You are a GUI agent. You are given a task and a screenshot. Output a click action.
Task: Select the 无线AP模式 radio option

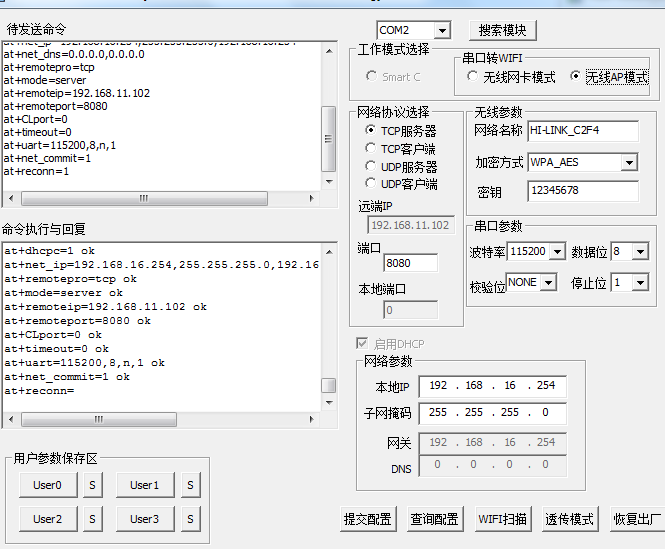(x=576, y=76)
